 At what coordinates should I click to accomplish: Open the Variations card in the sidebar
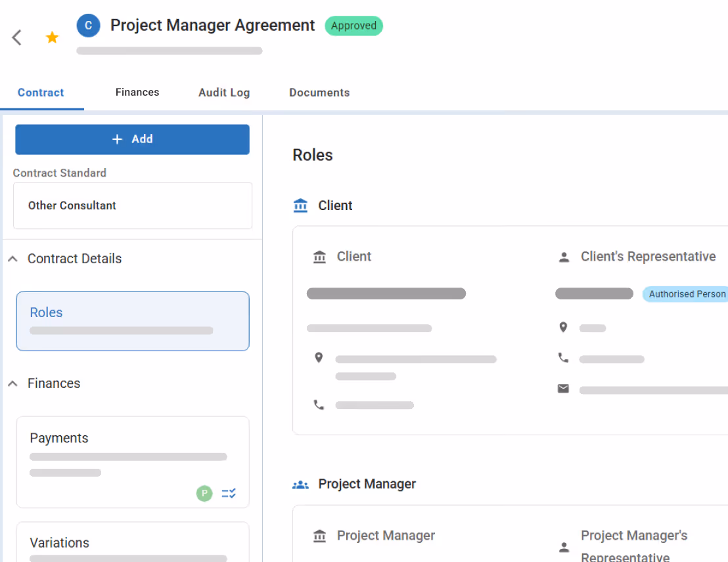point(132,543)
